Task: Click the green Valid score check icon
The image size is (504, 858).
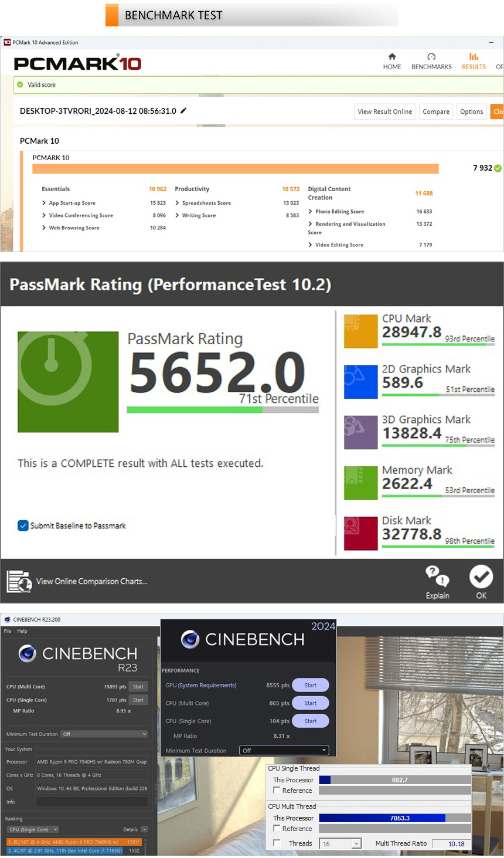Action: click(20, 84)
